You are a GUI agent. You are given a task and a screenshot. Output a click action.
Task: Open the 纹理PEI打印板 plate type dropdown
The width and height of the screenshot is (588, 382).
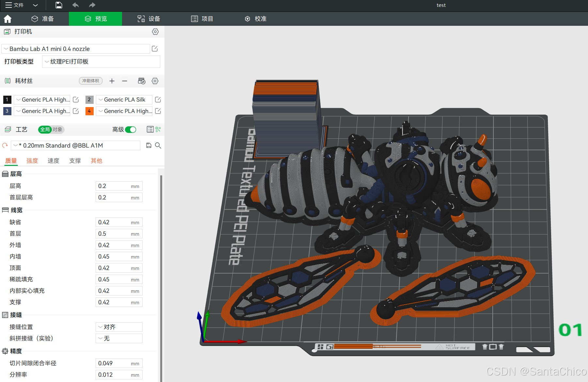101,62
